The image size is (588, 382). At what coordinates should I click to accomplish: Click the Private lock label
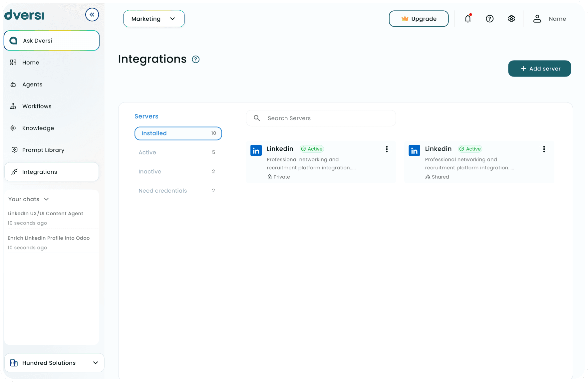(279, 177)
